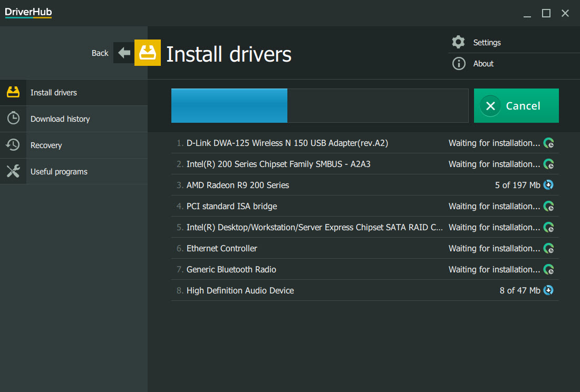Viewport: 580px width, 392px height.
Task: Click the Back arrow icon
Action: pos(124,53)
